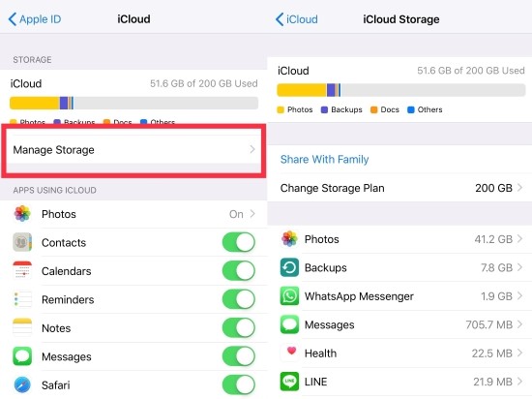This screenshot has height=399, width=532.
Task: Click the 'STORAGE' section header
Action: coord(32,60)
